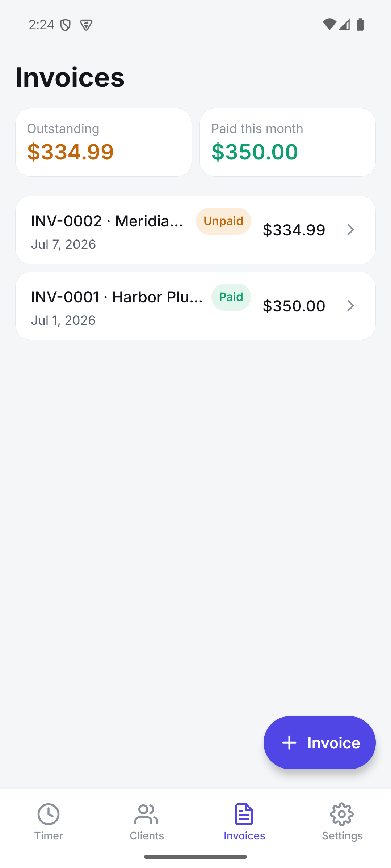Tap the Outstanding $334.99 summary card
391x868 pixels.
104,142
